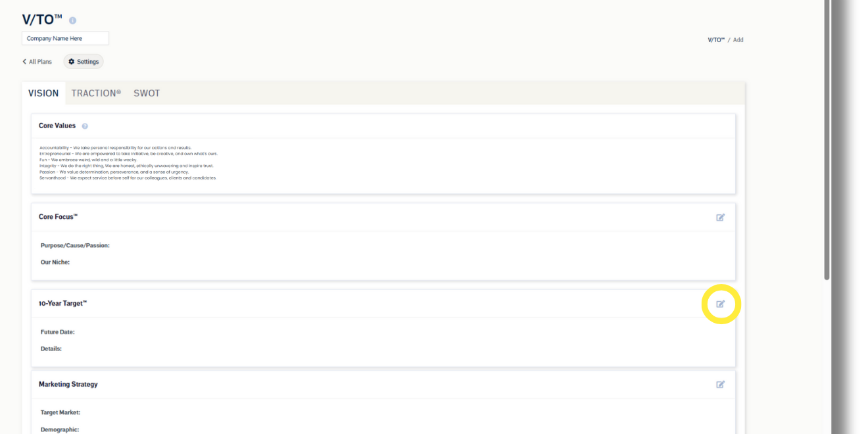Click the Target Market label
Screen dimensions: 868x434
click(60, 412)
